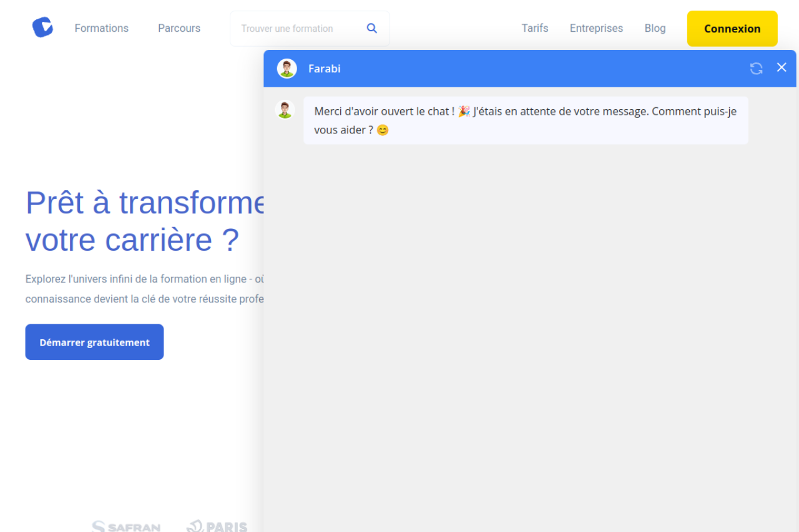Click the avatar beside the welcome message

(285, 110)
